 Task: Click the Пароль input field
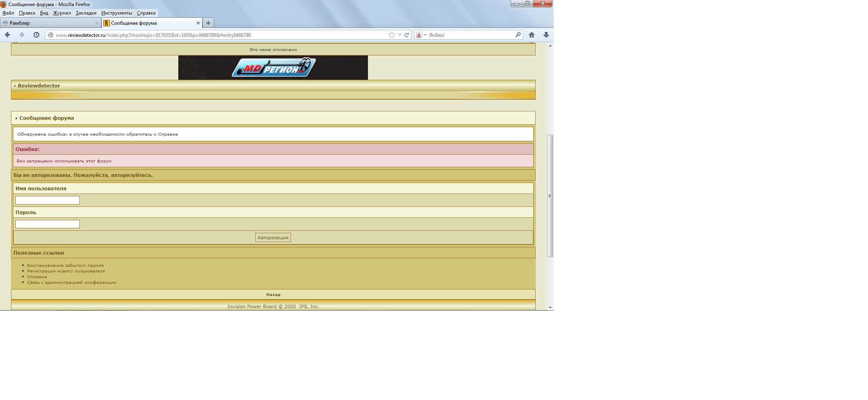47,224
